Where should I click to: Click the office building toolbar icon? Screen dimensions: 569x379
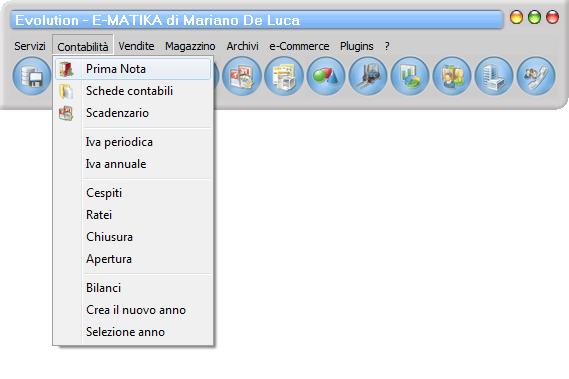(x=494, y=76)
